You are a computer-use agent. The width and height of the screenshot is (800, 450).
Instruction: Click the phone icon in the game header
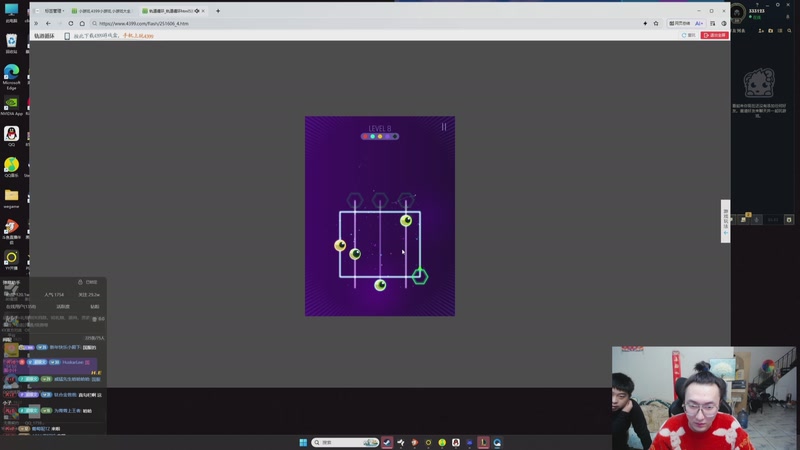[x=67, y=36]
